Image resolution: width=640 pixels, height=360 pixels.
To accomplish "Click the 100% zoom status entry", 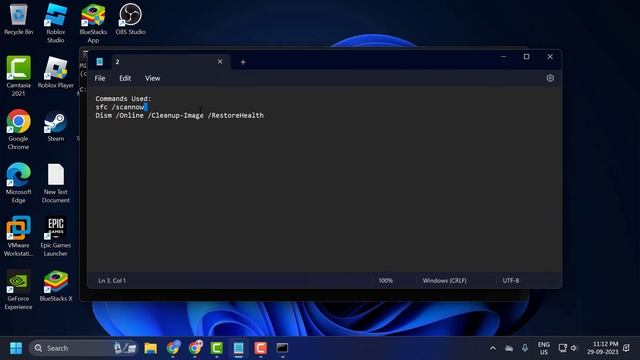I will coord(385,280).
